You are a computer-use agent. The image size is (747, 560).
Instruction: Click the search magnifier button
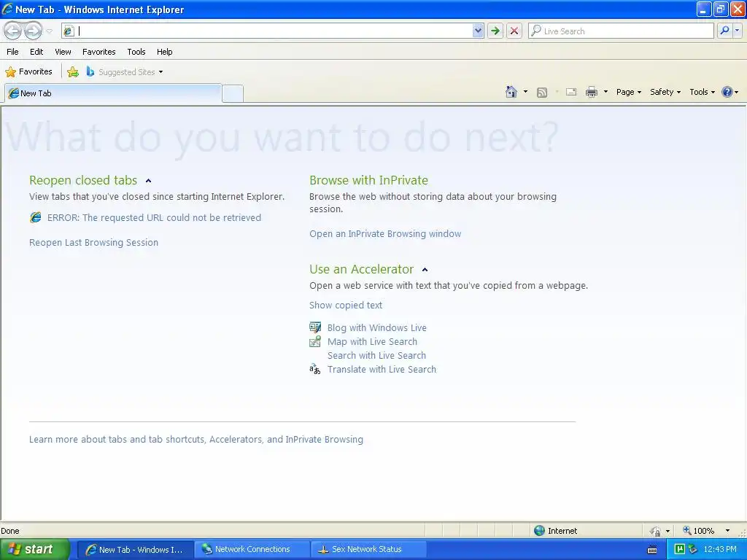pyautogui.click(x=724, y=31)
